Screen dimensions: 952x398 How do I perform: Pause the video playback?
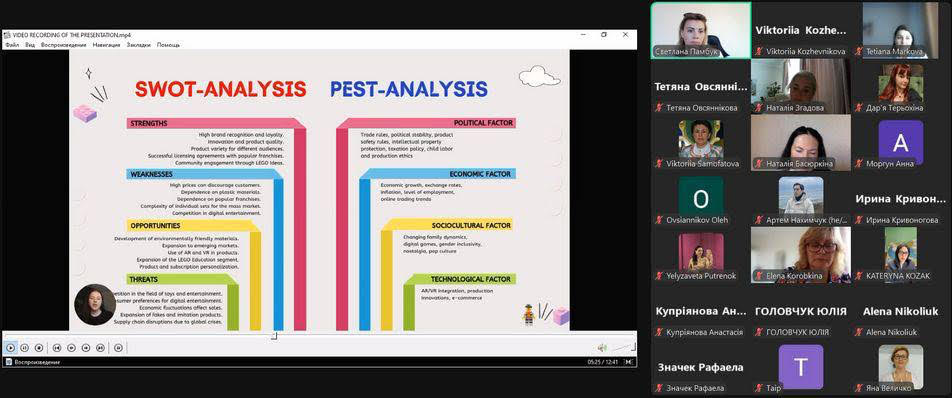click(24, 348)
